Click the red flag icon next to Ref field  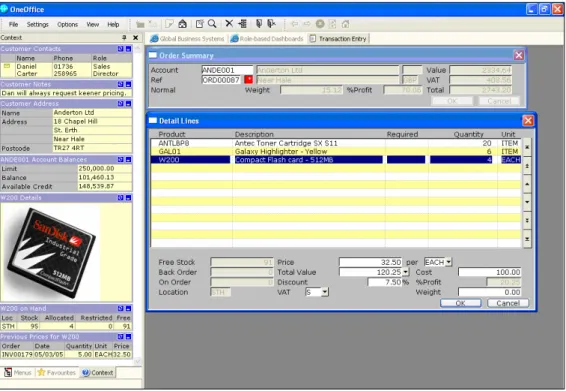tap(248, 80)
